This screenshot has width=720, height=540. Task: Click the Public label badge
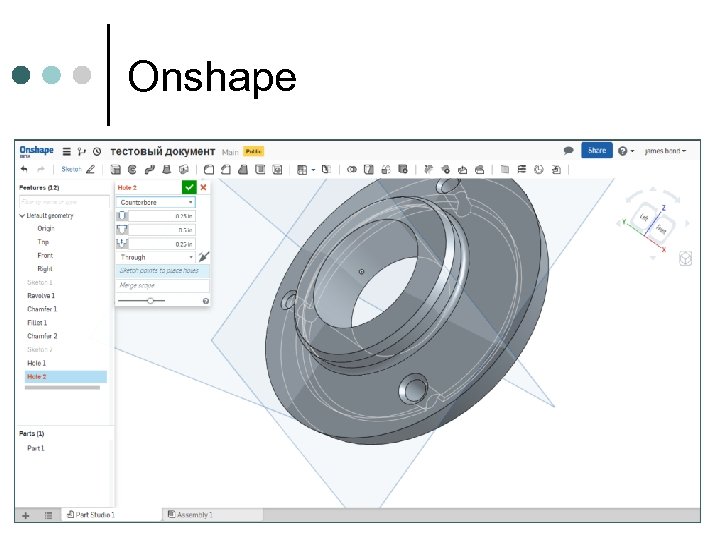[x=253, y=152]
